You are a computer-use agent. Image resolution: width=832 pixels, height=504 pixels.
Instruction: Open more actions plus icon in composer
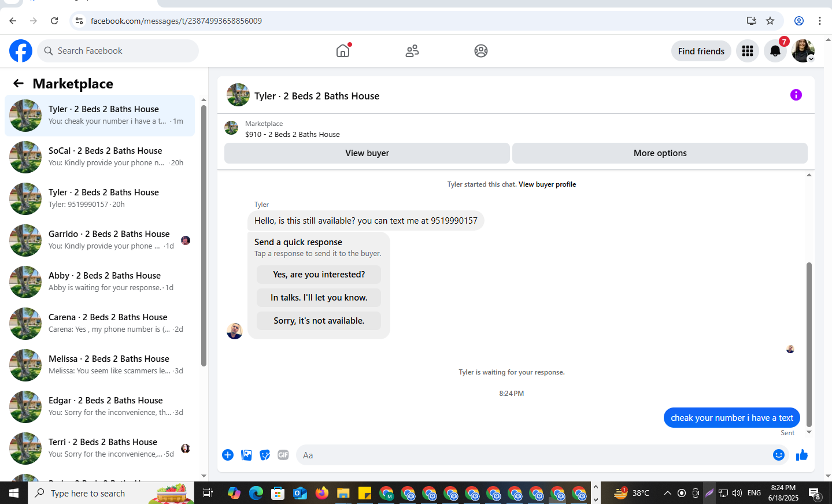(228, 455)
